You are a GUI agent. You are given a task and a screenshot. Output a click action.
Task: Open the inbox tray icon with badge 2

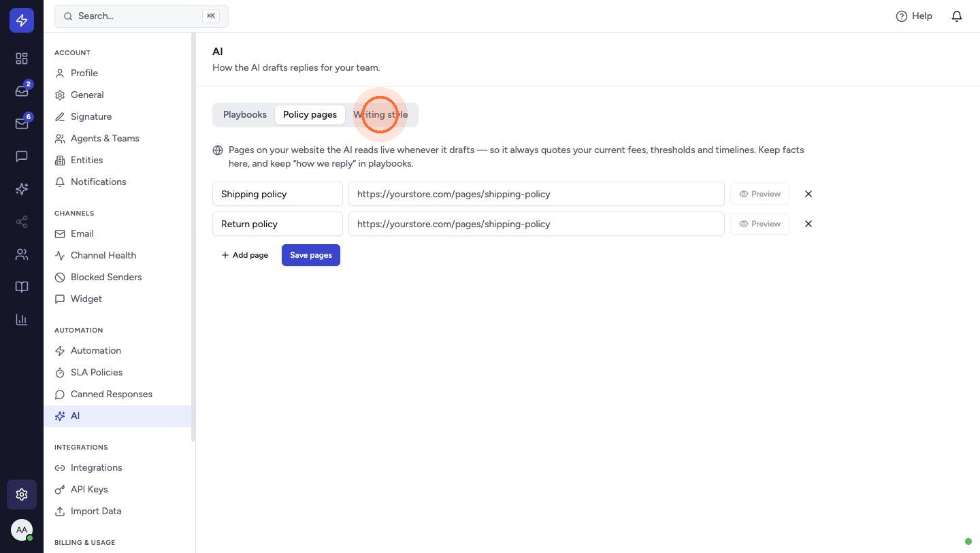[x=22, y=91]
